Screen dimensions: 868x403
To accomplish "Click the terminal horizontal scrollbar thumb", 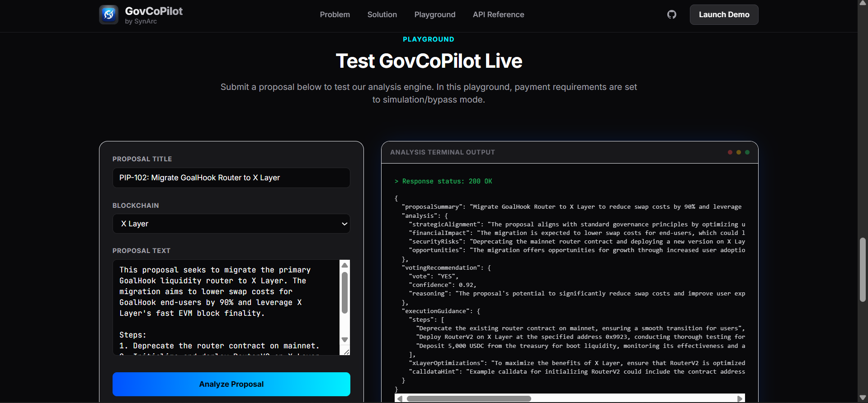I will [469, 398].
